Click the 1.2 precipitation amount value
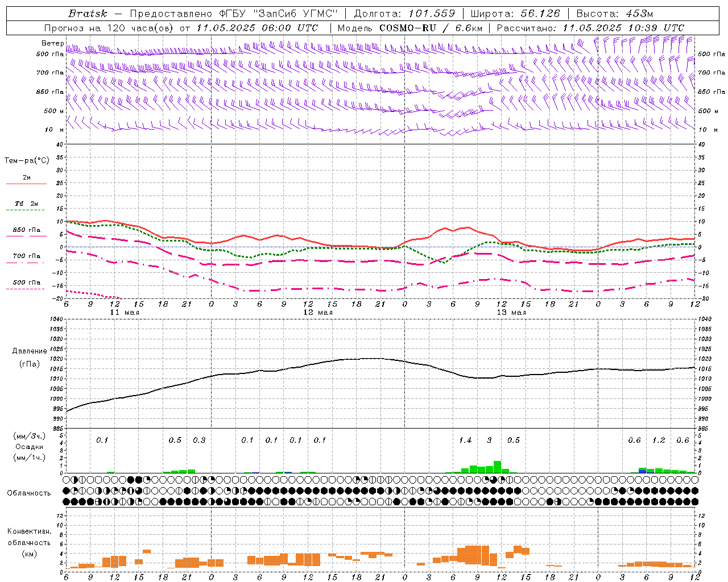The width and height of the screenshot is (728, 582). pos(659,440)
